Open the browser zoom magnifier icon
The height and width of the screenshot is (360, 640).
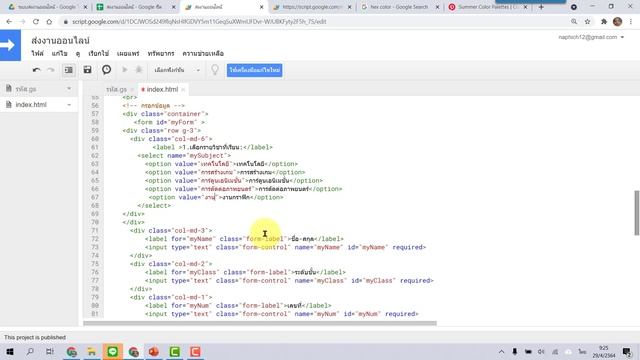(574, 22)
